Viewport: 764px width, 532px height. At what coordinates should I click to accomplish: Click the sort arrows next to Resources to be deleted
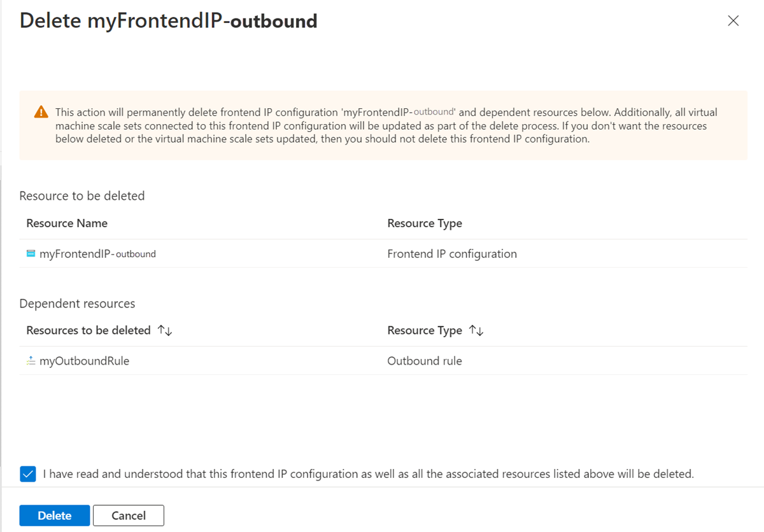pyautogui.click(x=161, y=330)
